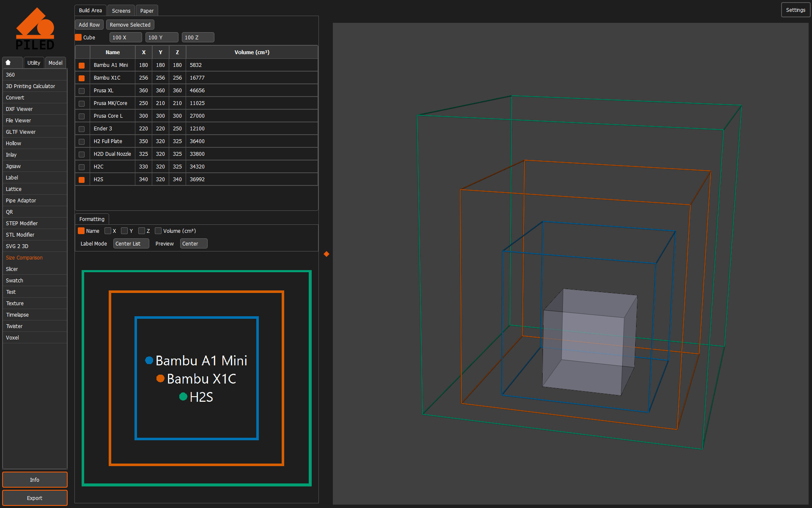Click the orange diamond panel splitter handle

[x=326, y=254]
